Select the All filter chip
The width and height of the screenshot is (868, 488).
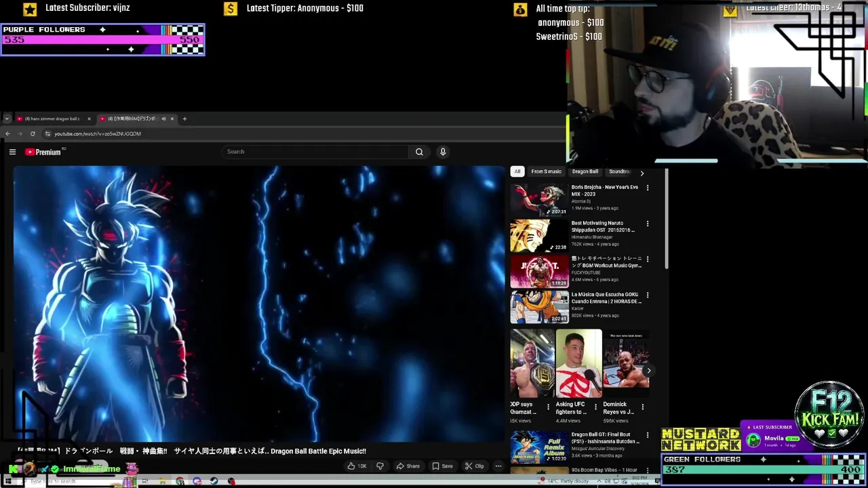(517, 171)
